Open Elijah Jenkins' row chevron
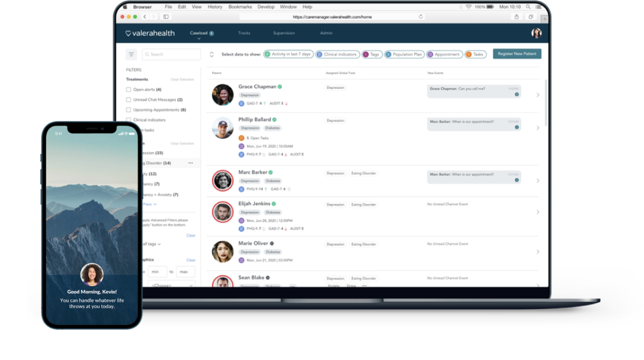 (x=538, y=212)
